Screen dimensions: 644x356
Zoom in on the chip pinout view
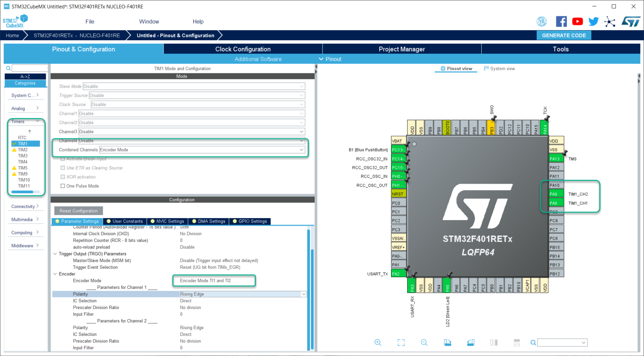(x=378, y=343)
